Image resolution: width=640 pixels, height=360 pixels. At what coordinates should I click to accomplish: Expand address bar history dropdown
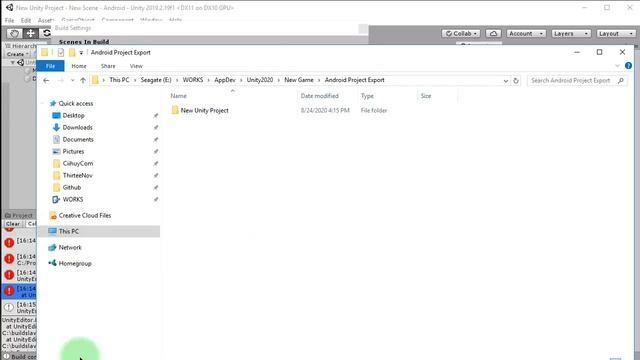[506, 81]
